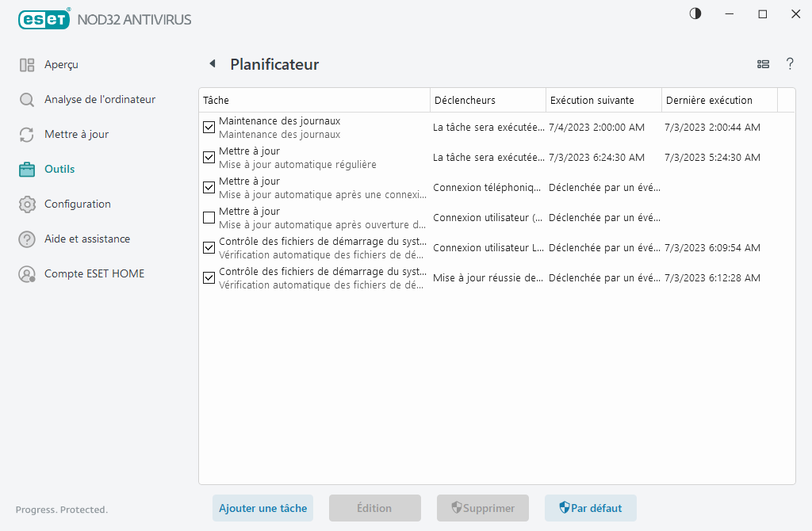The width and height of the screenshot is (812, 531).
Task: Click the scheduler shortcut icon beside help
Action: [763, 64]
